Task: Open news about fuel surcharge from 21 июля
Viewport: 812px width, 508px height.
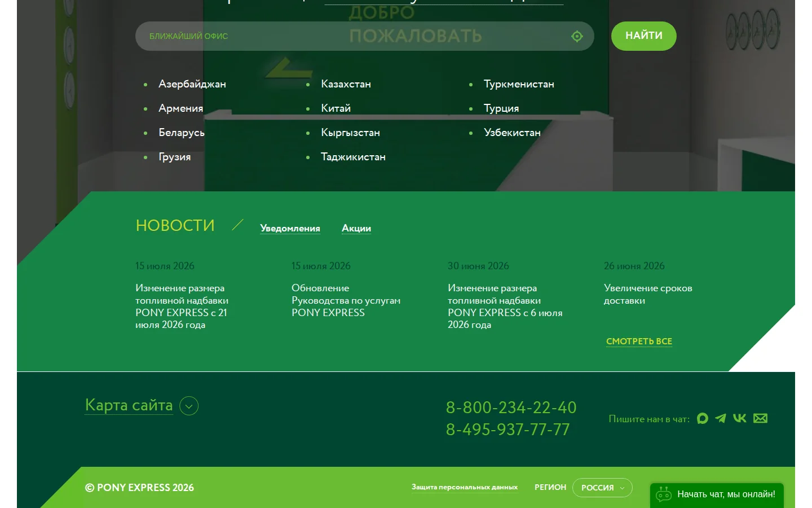Action: (x=182, y=306)
